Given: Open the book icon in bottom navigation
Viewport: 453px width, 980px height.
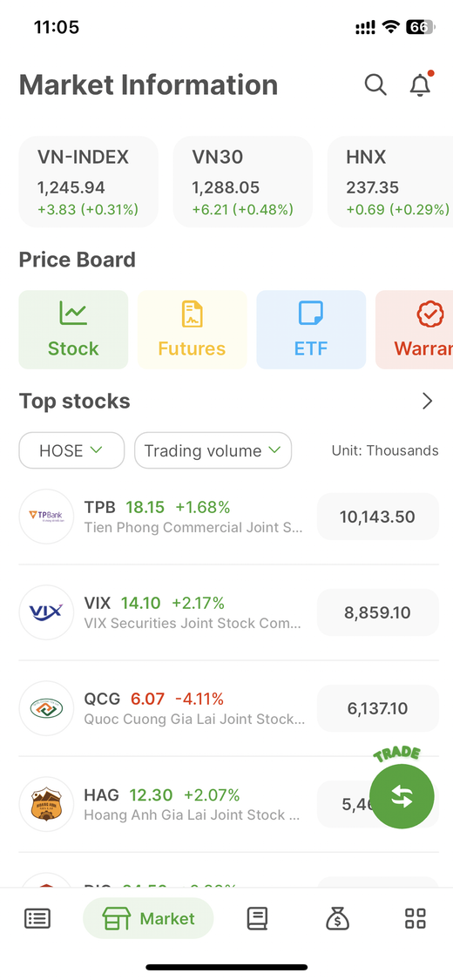Looking at the screenshot, I should [258, 918].
